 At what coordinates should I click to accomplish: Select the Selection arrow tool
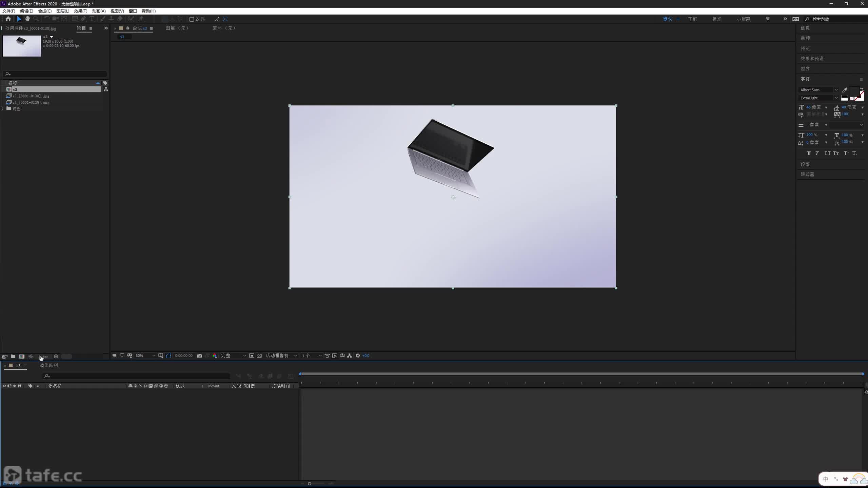[19, 19]
